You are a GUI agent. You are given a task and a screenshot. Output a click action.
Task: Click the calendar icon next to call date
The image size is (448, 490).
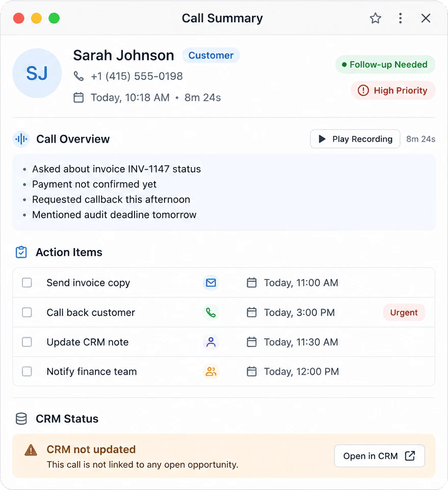point(78,97)
